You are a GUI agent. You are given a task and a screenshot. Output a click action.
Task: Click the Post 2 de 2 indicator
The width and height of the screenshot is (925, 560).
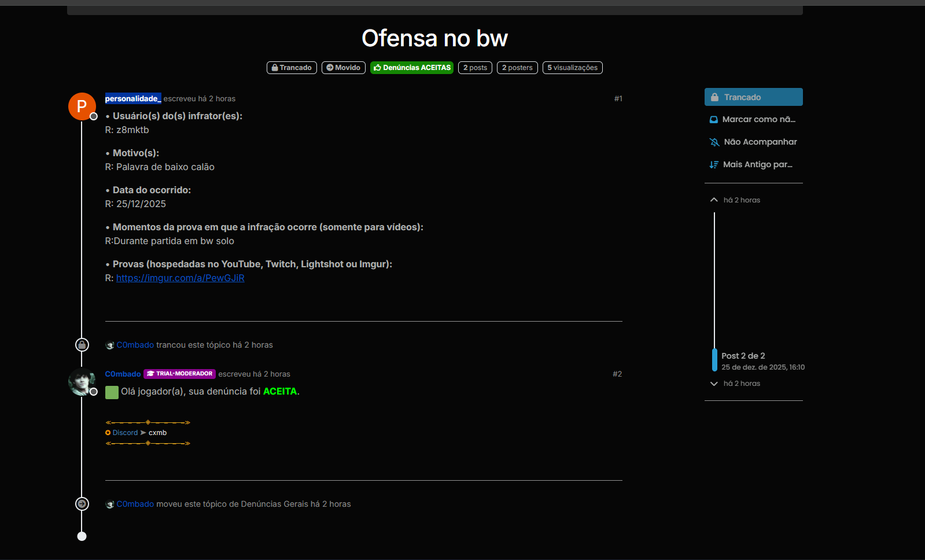[x=743, y=356]
